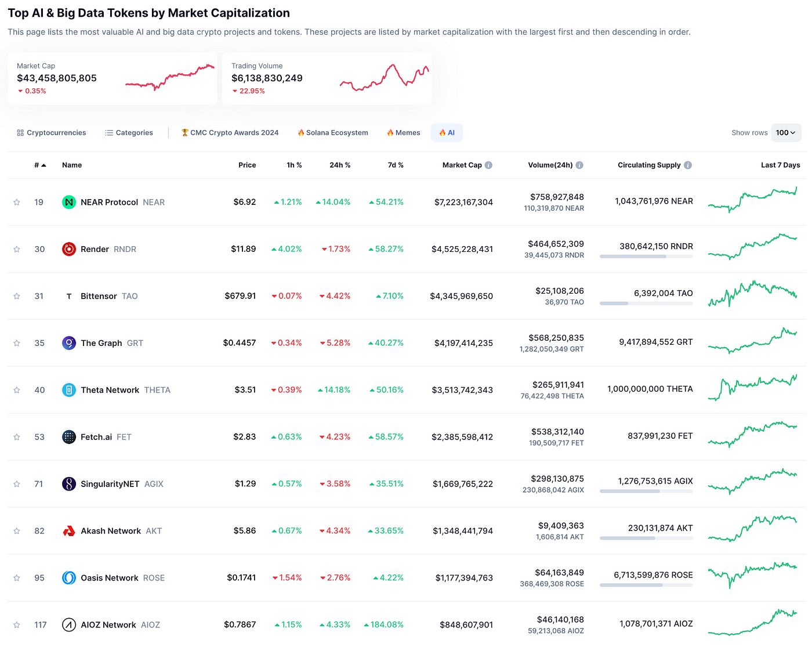
Task: Star the Akash Network row
Action: pos(17,532)
